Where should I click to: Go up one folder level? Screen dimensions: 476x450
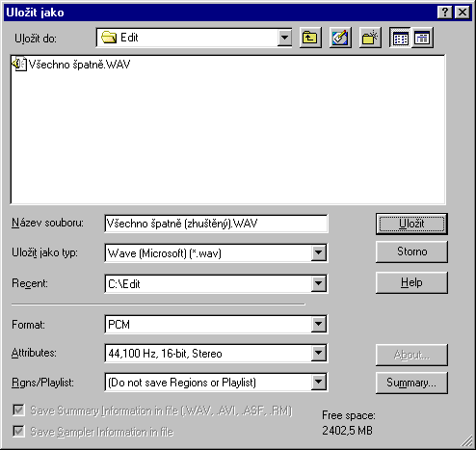click(x=310, y=38)
